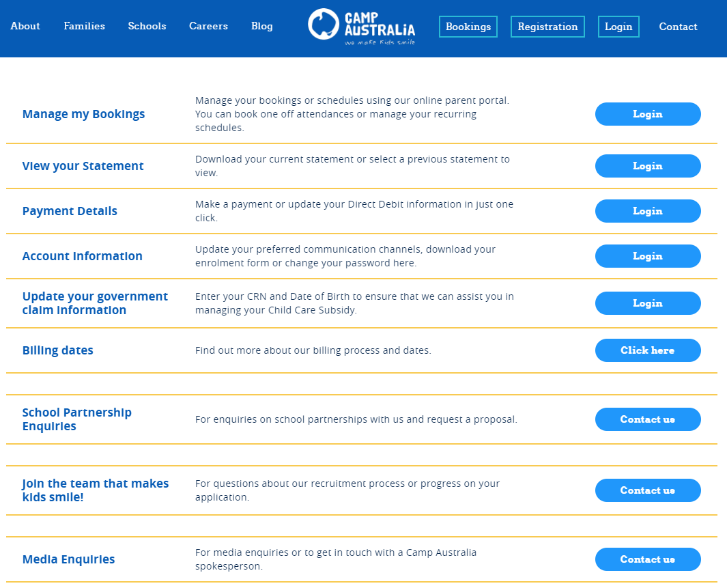Click the Camp Australia logo

click(x=362, y=26)
